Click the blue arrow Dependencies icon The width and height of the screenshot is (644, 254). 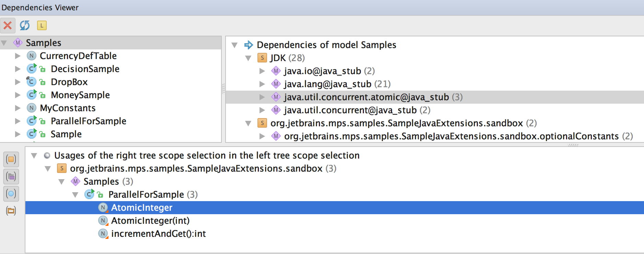[x=249, y=45]
